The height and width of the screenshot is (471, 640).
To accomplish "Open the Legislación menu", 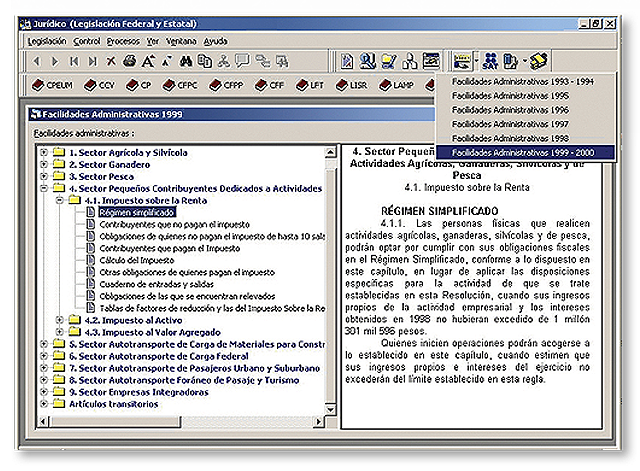I will coord(47,41).
